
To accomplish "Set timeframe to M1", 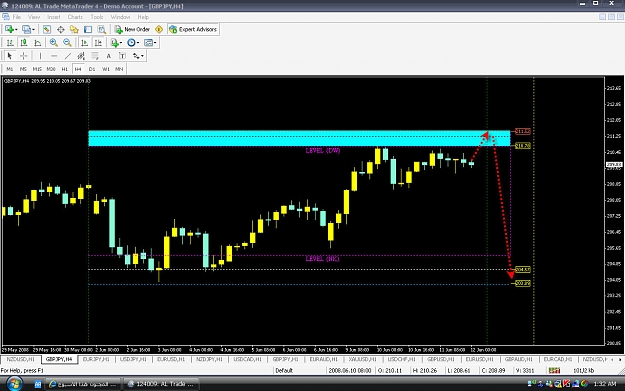I will click(x=10, y=69).
